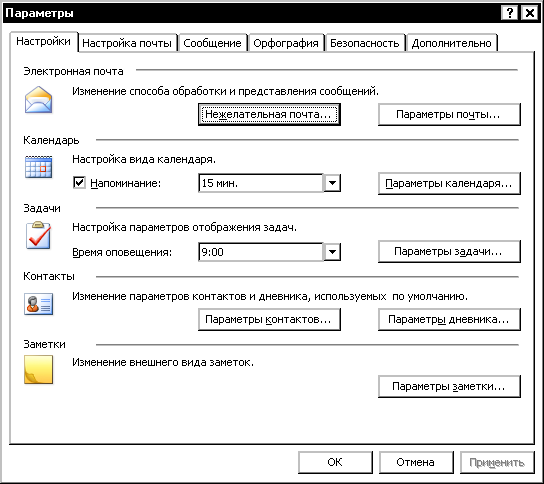The width and height of the screenshot is (544, 484).
Task: Open Нежелательная почта settings
Action: click(269, 114)
